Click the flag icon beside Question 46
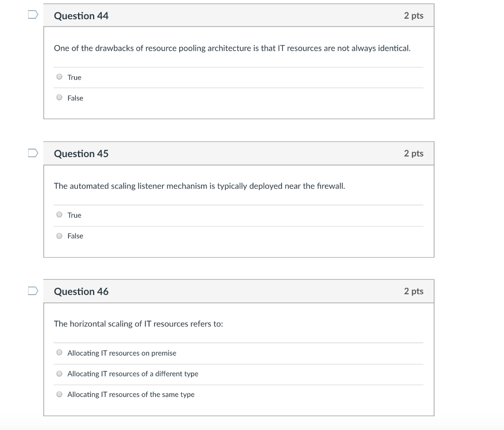Viewport: 504px width, 430px height. pyautogui.click(x=32, y=291)
